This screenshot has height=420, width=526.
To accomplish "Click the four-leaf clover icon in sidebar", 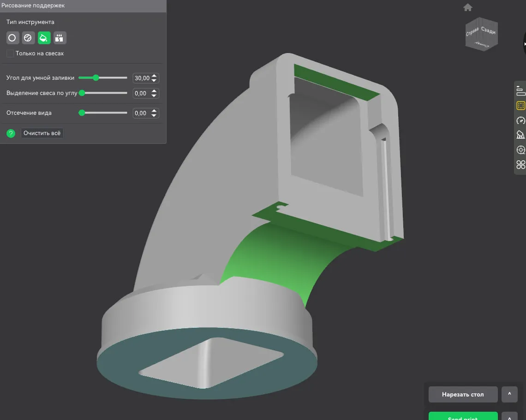I will 520,165.
